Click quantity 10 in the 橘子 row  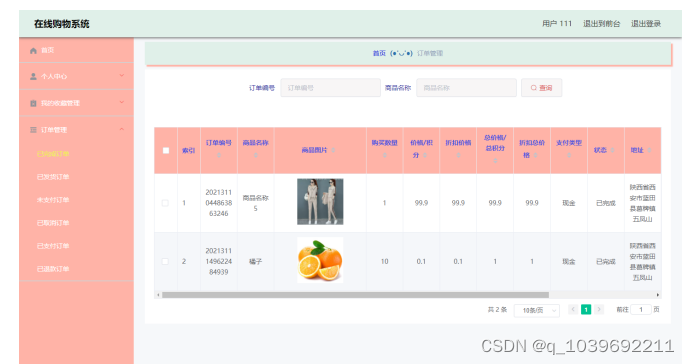coord(384,262)
